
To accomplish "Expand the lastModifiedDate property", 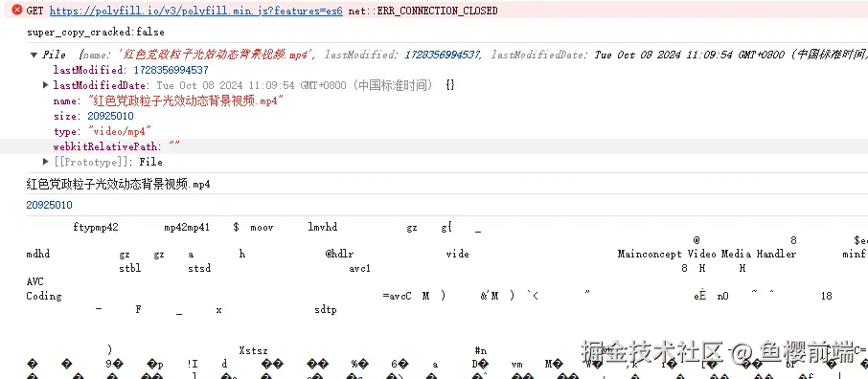I will (x=46, y=85).
